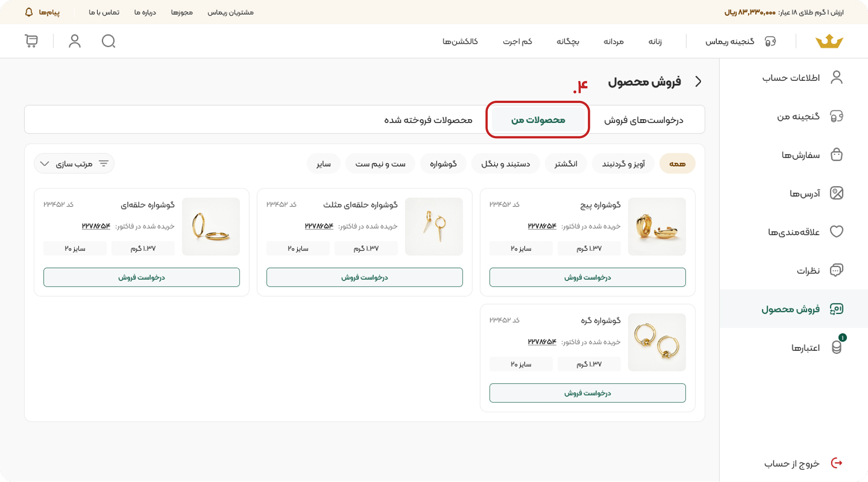The height and width of the screenshot is (482, 868).
Task: Open invoice link on گوشواره گره card
Action: coord(542,342)
